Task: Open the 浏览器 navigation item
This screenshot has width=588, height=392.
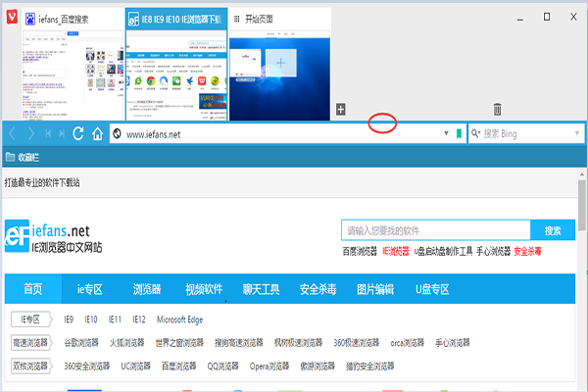Action: (x=147, y=289)
